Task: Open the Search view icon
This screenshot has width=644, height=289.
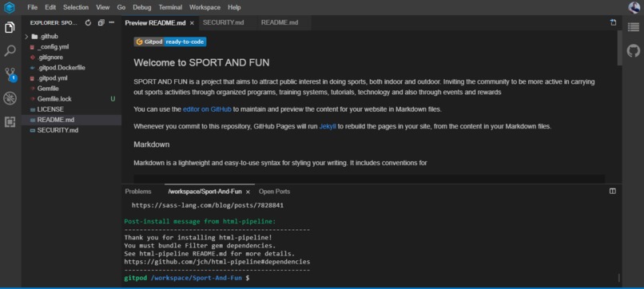Action: [x=10, y=51]
